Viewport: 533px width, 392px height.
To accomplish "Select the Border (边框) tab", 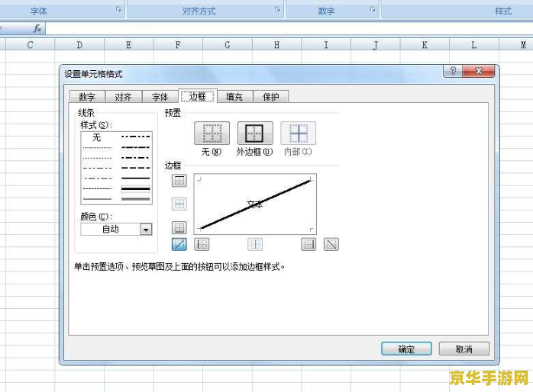I will click(x=198, y=96).
